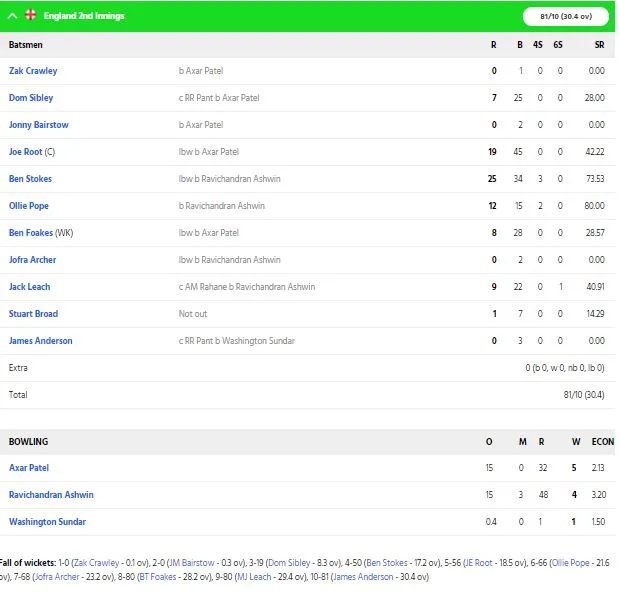The width and height of the screenshot is (620, 596).
Task: Select the England 2nd Innings heading
Action: [84, 16]
